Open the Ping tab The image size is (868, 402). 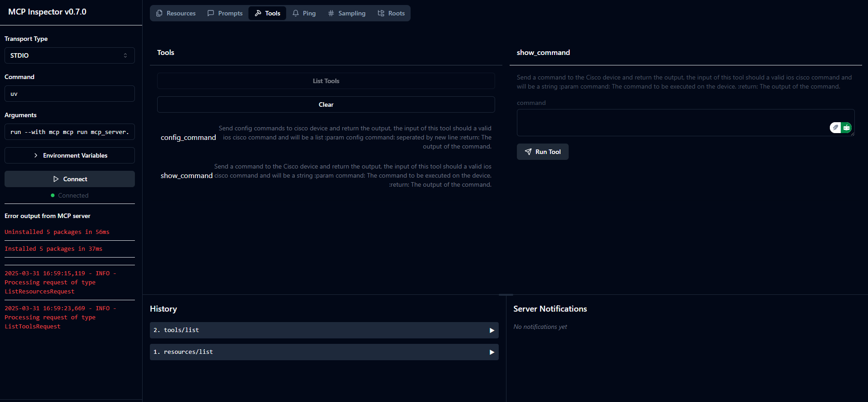[x=304, y=13]
